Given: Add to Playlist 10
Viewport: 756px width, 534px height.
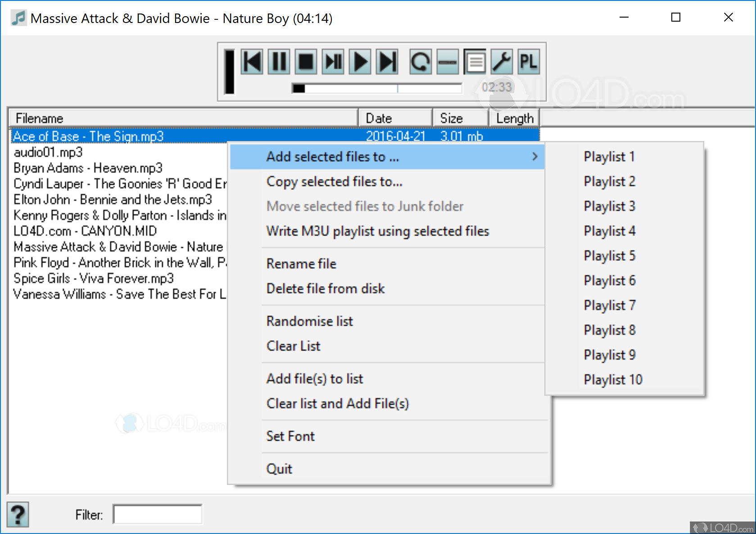Looking at the screenshot, I should coord(624,379).
